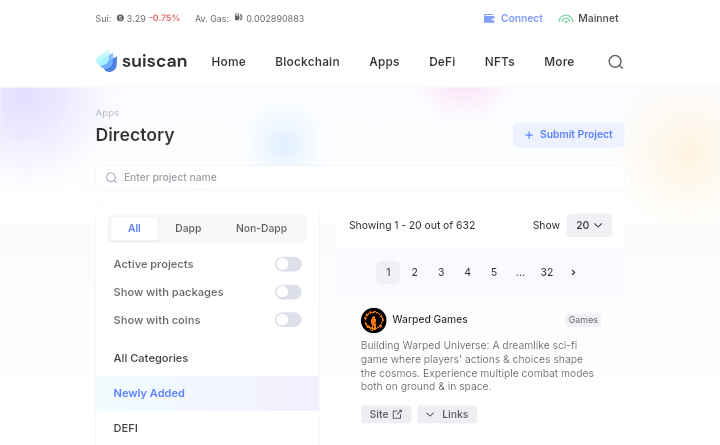Open the More navigation menu
Viewport: 720px width, 445px height.
pyautogui.click(x=559, y=62)
